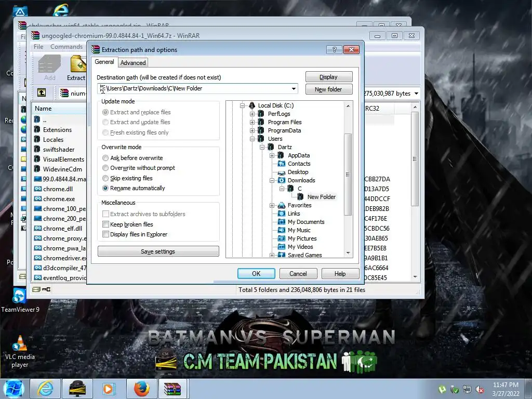Viewport: 532px width, 399px height.
Task: Collapse the Downloads tree node
Action: 272,180
